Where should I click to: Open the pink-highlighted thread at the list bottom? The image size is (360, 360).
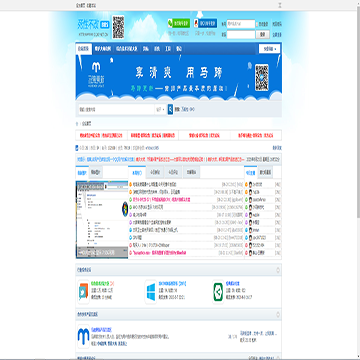tap(159, 253)
